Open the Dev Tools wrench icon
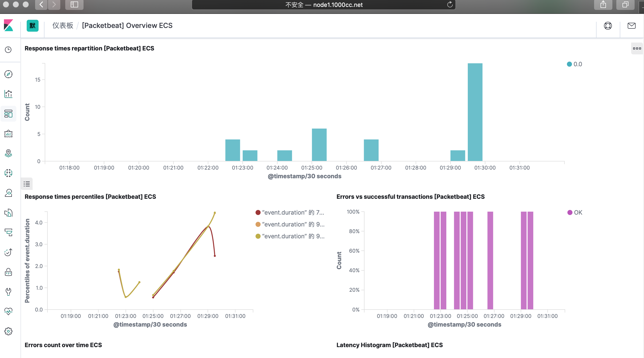Image resolution: width=644 pixels, height=358 pixels. point(8,292)
